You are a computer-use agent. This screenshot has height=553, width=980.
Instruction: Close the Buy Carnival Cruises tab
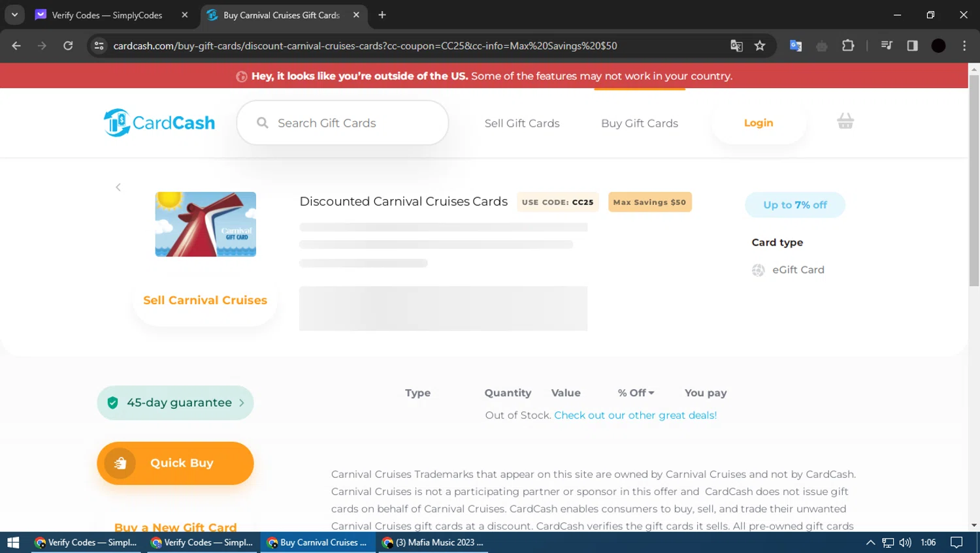[356, 15]
